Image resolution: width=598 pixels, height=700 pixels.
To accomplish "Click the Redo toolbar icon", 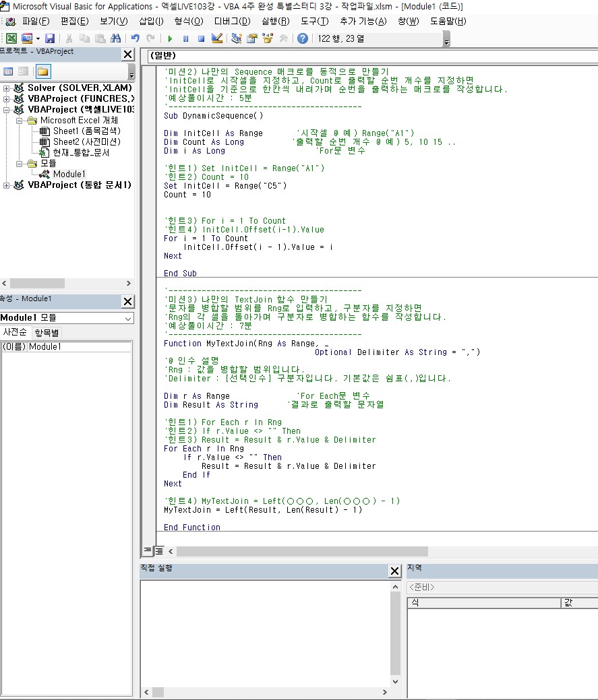I will pos(150,39).
